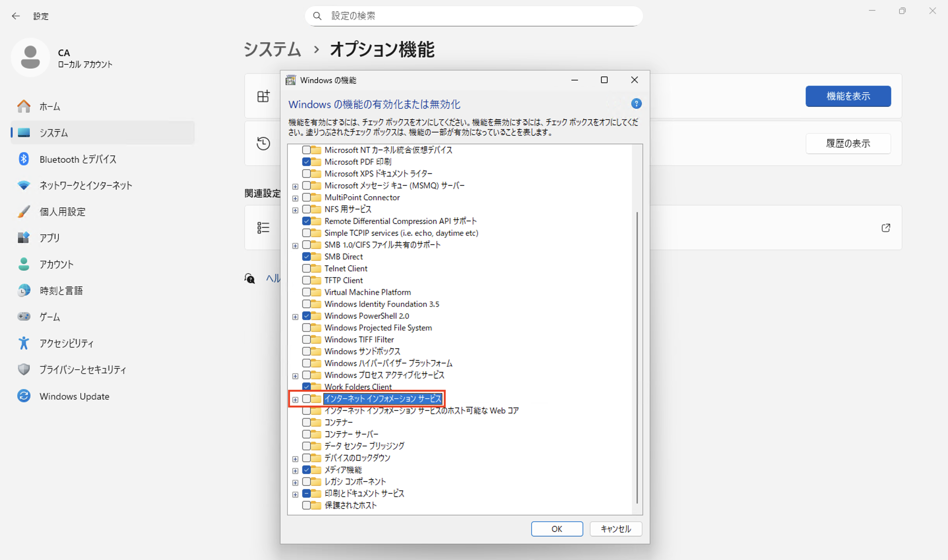The image size is (948, 560).
Task: Click folder icon beside Virtual Machine Platform
Action: click(316, 292)
